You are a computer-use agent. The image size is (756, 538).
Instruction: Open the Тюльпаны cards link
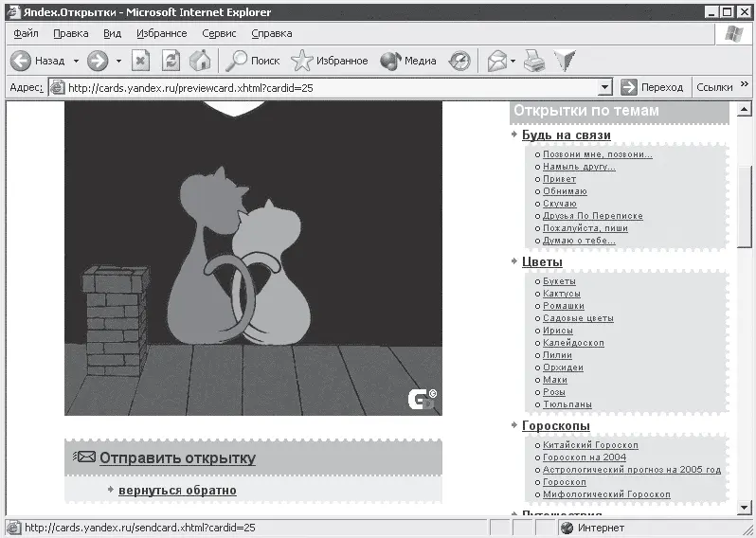pos(567,404)
